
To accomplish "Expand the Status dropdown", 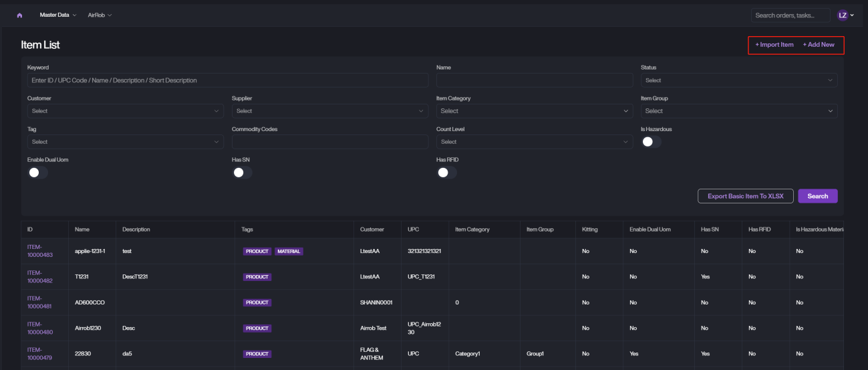I will (x=738, y=80).
